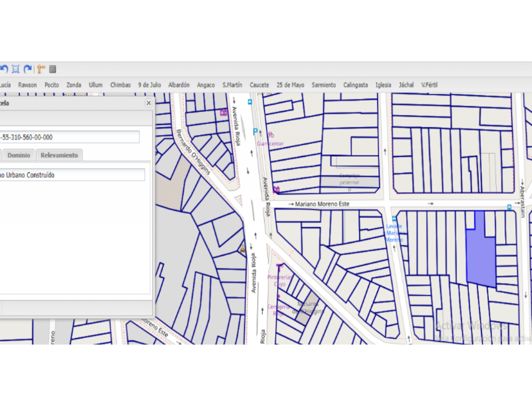Click the blue parking P icon on map
Viewport: 532px width, 399px height.
point(255,132)
